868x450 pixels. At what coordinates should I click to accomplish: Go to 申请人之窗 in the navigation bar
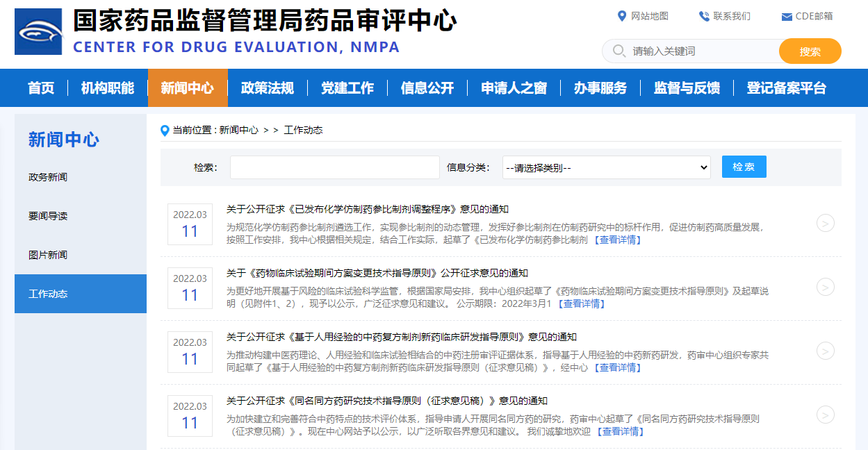click(514, 88)
